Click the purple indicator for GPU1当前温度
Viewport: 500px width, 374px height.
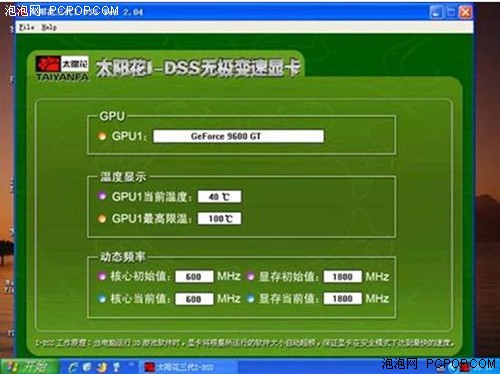click(x=102, y=196)
